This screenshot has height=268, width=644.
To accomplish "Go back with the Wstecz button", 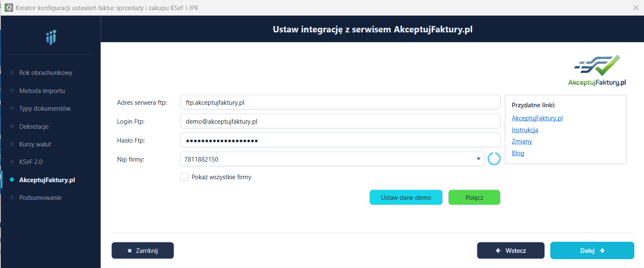I will pos(511,250).
